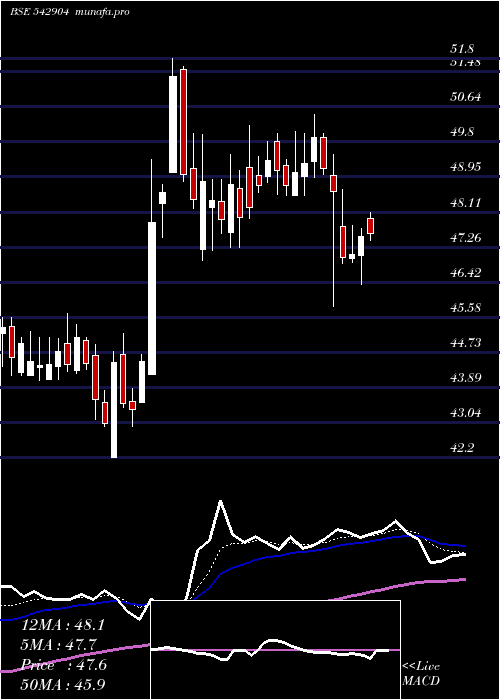Screen dimensions: 500x700
Task: Click the 49.8 price level label
Action: (x=462, y=132)
